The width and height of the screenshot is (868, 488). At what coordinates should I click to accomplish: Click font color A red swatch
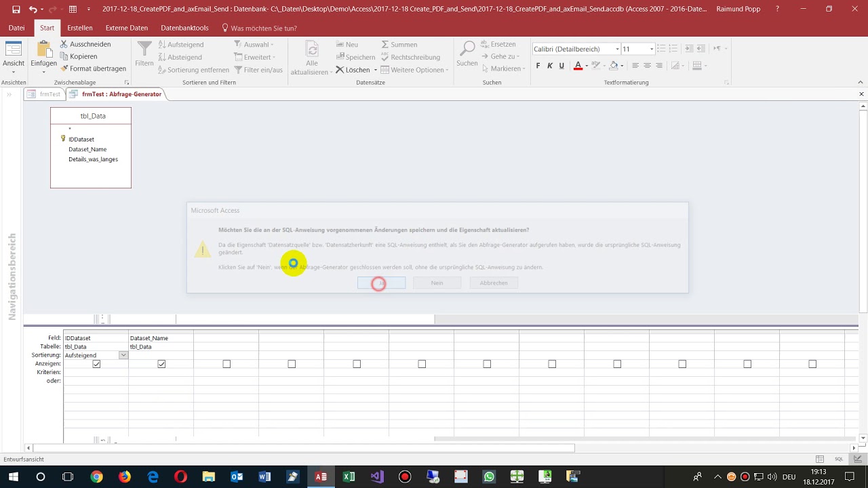click(578, 66)
